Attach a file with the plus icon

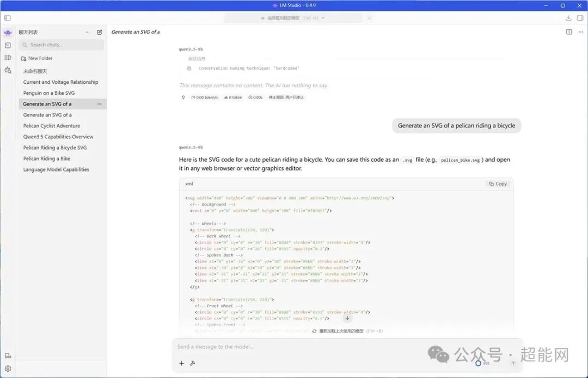point(181,363)
